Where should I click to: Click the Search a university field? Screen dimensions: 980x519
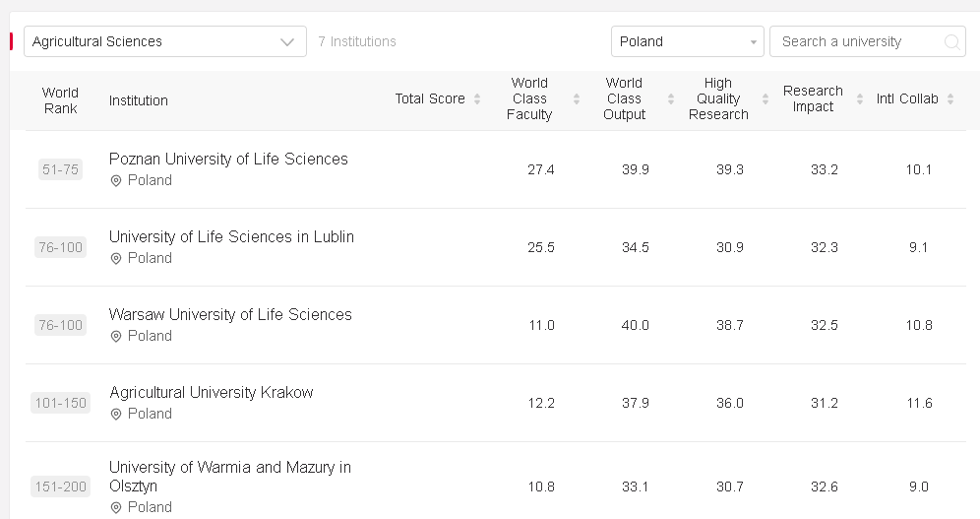click(x=856, y=41)
